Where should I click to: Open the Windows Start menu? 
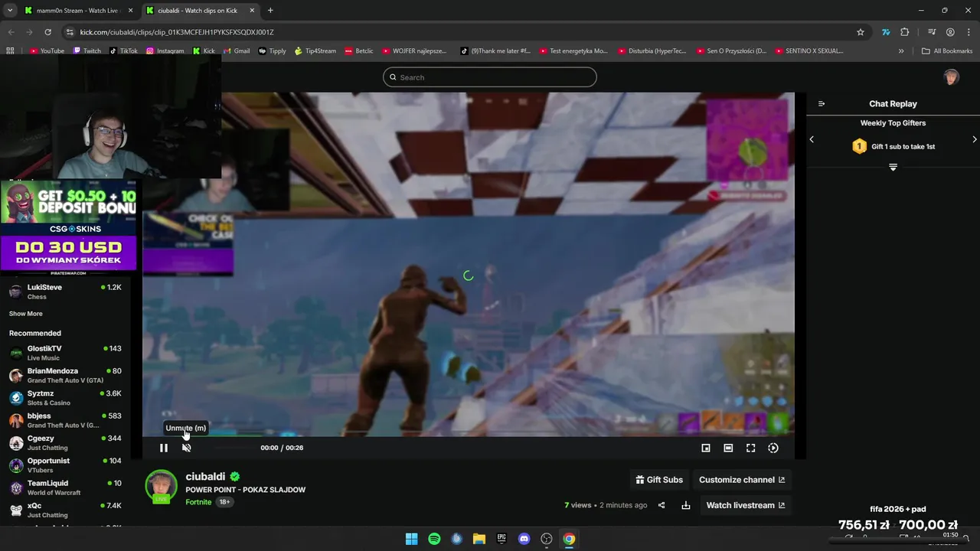pos(412,539)
